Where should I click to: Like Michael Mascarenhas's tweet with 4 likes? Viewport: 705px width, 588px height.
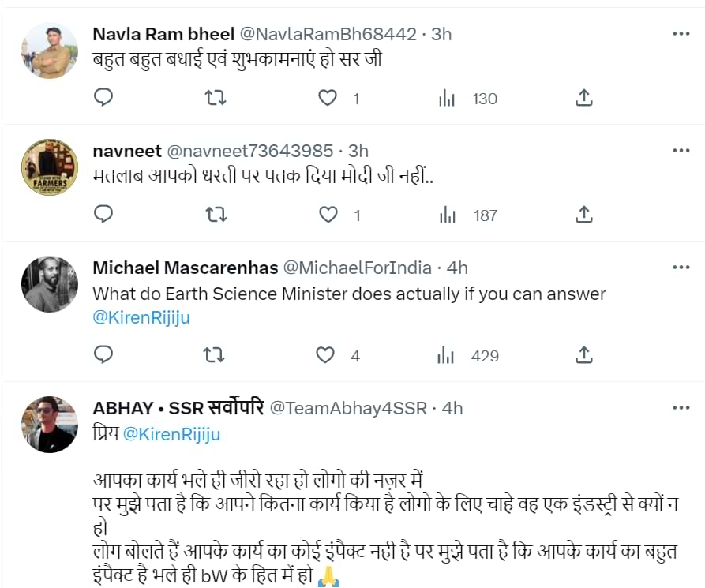point(325,355)
